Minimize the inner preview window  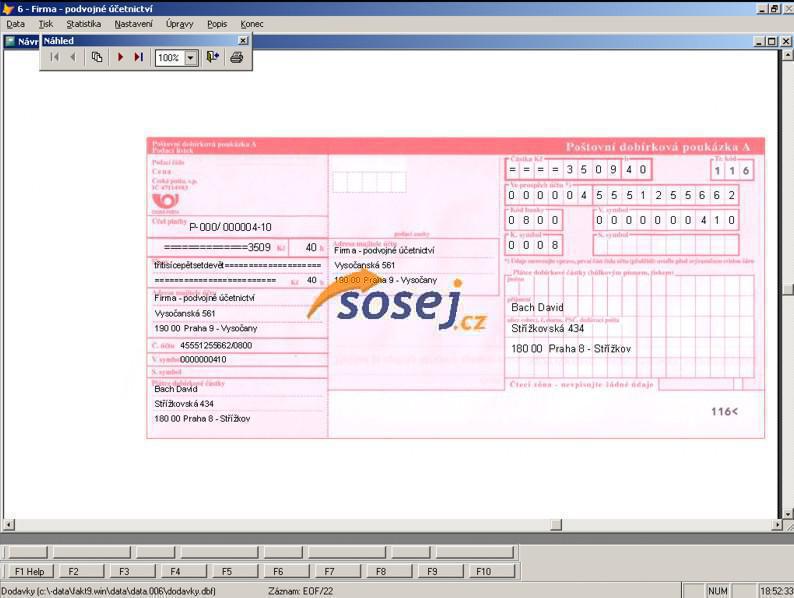click(759, 42)
